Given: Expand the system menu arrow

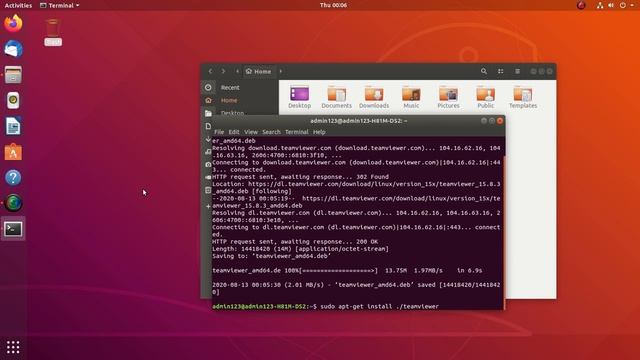Looking at the screenshot, I should (x=631, y=5).
